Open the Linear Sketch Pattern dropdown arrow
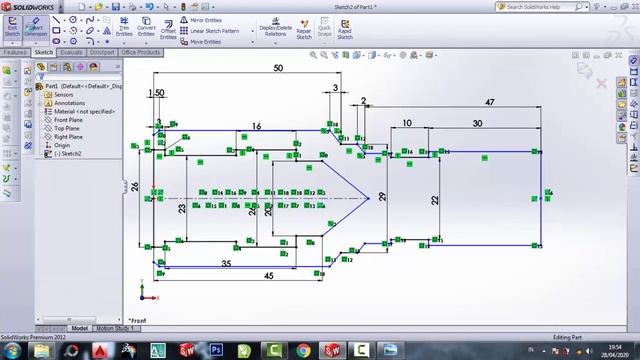This screenshot has width=640, height=360. pos(252,31)
